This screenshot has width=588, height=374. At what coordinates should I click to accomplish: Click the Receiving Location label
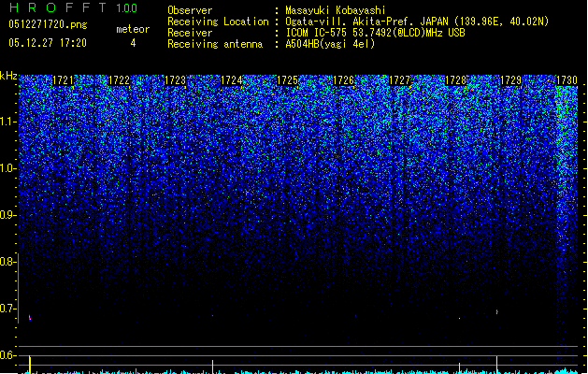pos(218,22)
